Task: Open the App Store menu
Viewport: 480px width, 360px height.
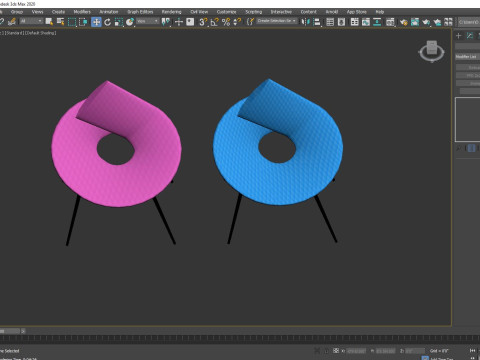Action: [x=356, y=12]
